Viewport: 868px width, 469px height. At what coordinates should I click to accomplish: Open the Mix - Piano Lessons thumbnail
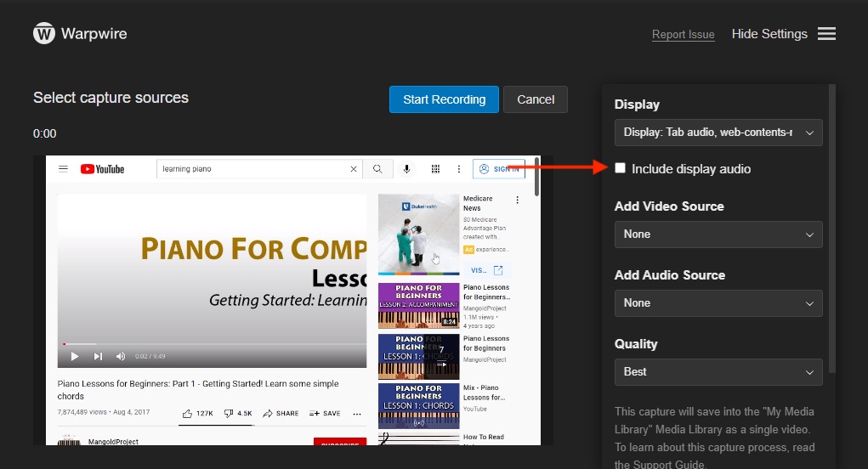pos(418,406)
